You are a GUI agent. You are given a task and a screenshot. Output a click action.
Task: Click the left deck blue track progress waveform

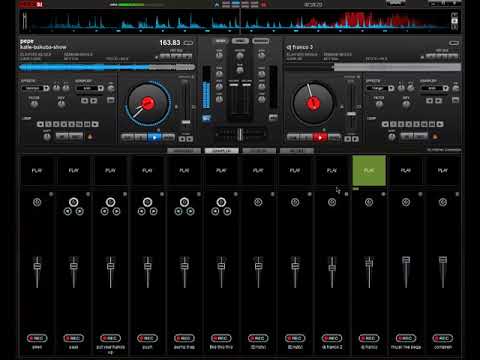[x=107, y=67]
